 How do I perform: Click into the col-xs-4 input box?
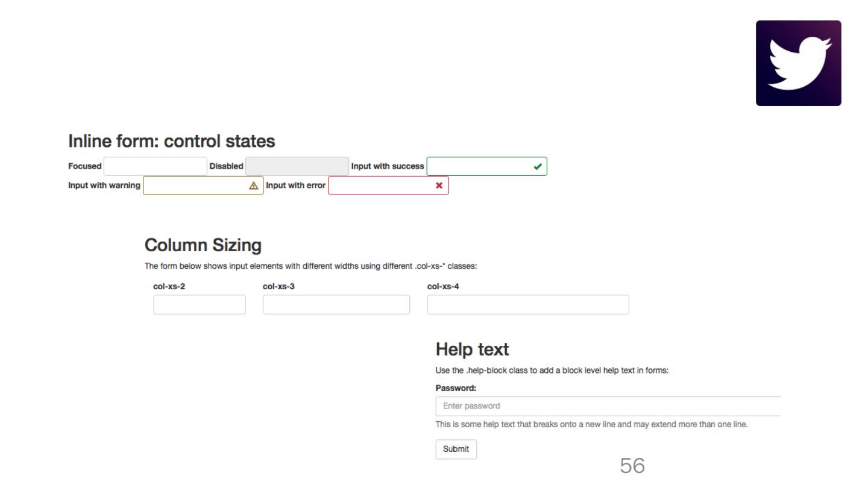click(527, 305)
